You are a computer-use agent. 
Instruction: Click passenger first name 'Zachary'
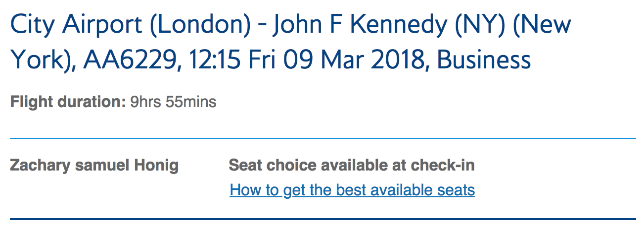click(x=41, y=166)
